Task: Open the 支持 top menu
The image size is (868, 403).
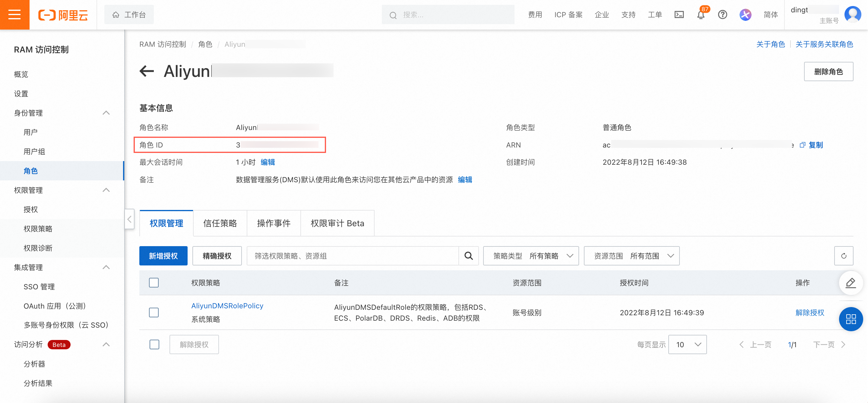Action: coord(628,15)
